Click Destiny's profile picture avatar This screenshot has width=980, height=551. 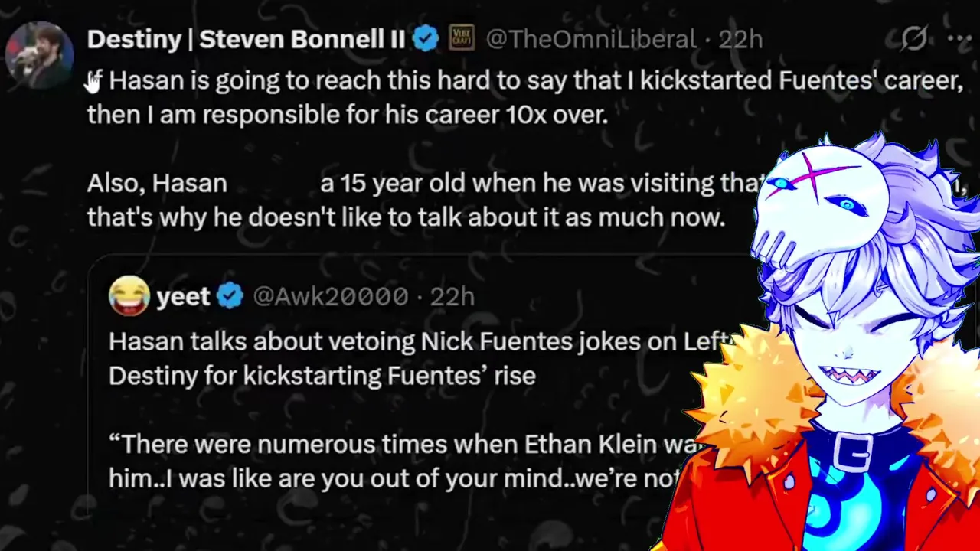pyautogui.click(x=39, y=55)
